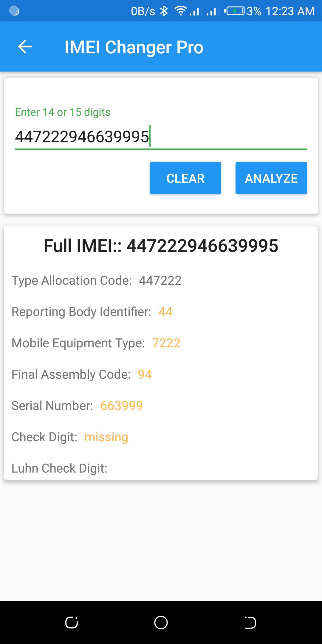Tap the battery charging icon
The width and height of the screenshot is (322, 644).
(234, 11)
